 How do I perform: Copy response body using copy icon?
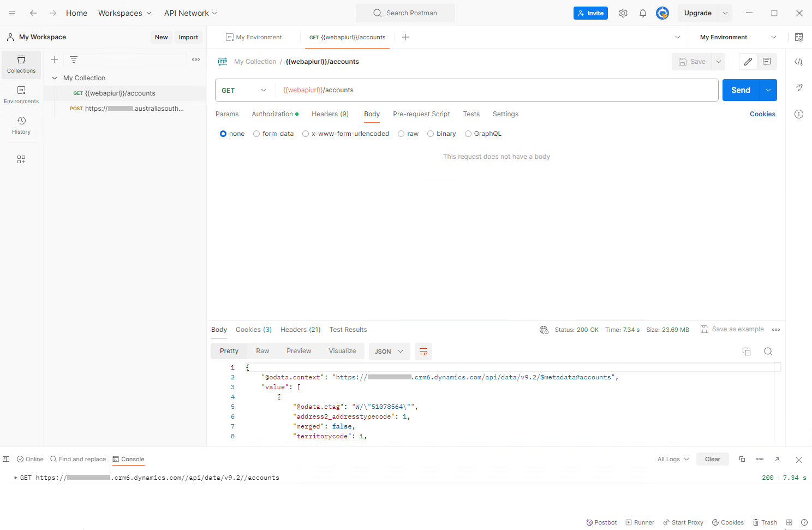point(747,352)
